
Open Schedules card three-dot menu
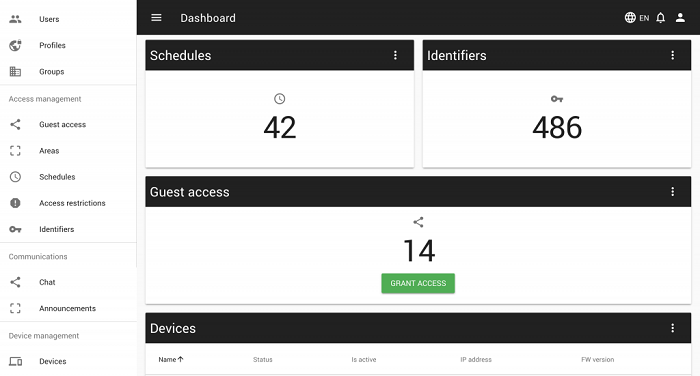pyautogui.click(x=395, y=55)
